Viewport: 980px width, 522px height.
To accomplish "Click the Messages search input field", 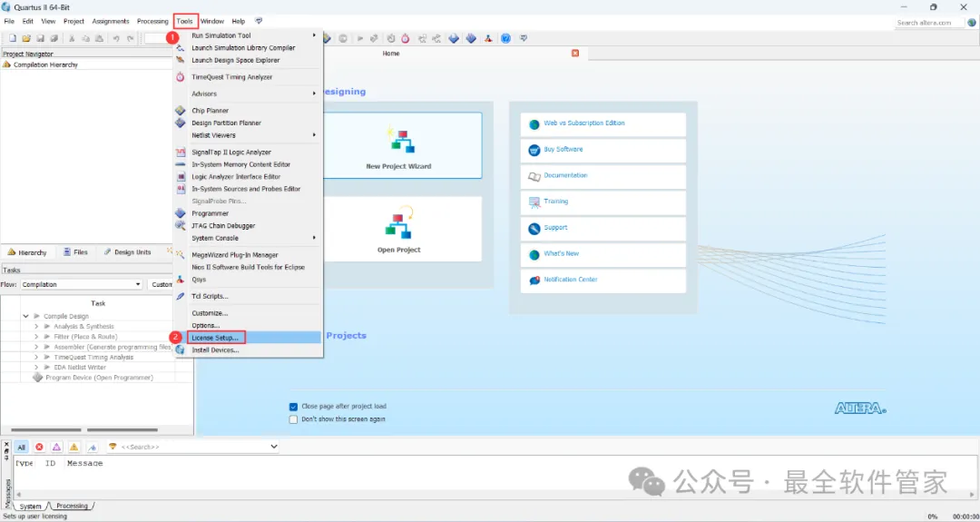I will tap(194, 447).
